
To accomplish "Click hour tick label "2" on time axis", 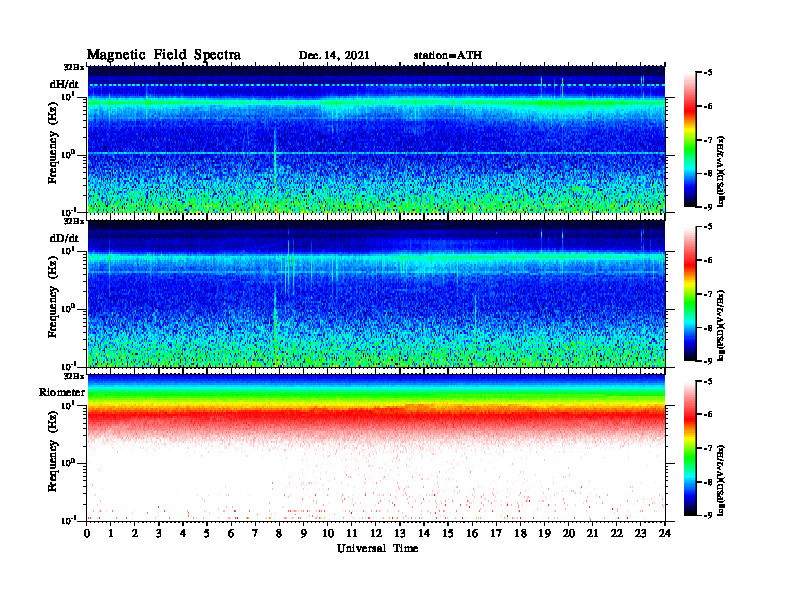I will tap(135, 534).
